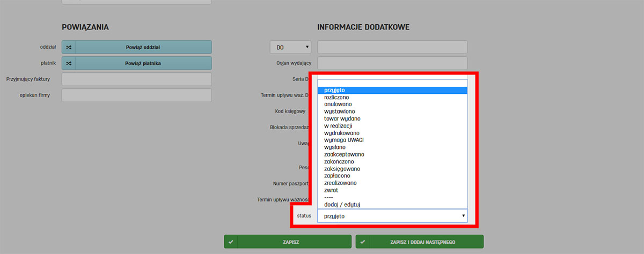
Task: Select 'rozliczono' from status list
Action: click(336, 97)
